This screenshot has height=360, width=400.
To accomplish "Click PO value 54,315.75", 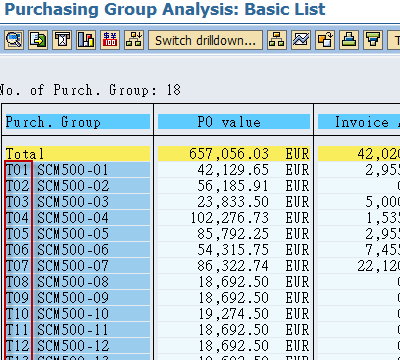I will (x=233, y=250).
